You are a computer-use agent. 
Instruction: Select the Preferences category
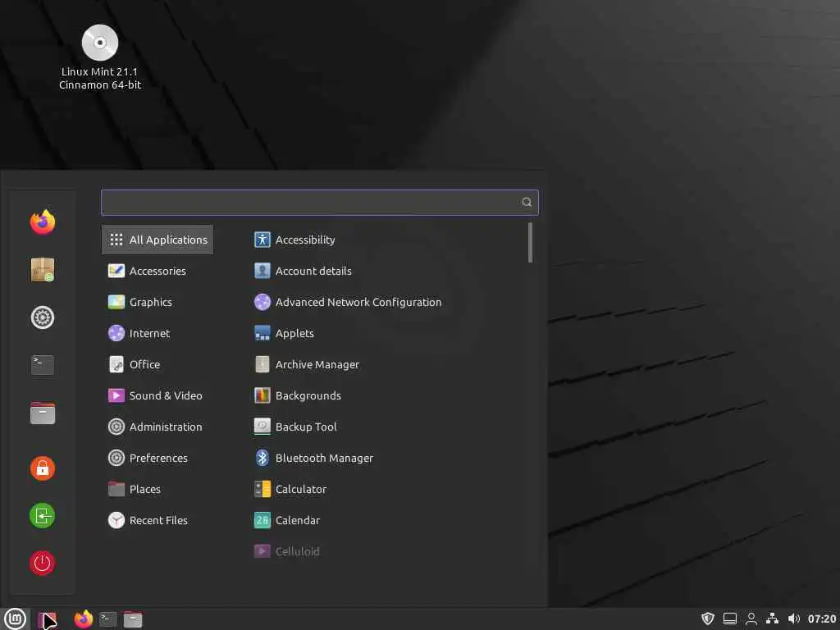157,458
